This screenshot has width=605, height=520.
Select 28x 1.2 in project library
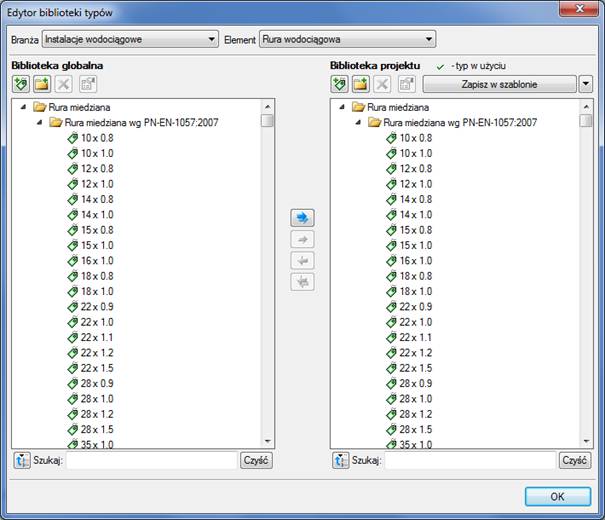416,414
